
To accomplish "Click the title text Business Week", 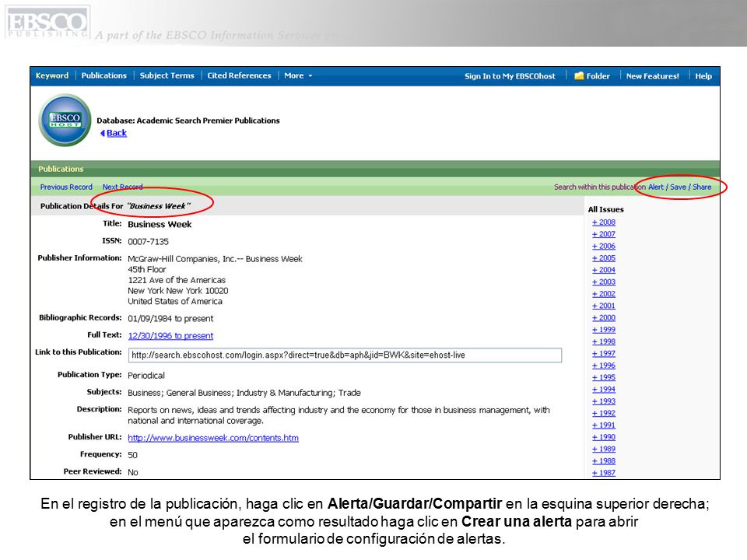I will pyautogui.click(x=160, y=224).
